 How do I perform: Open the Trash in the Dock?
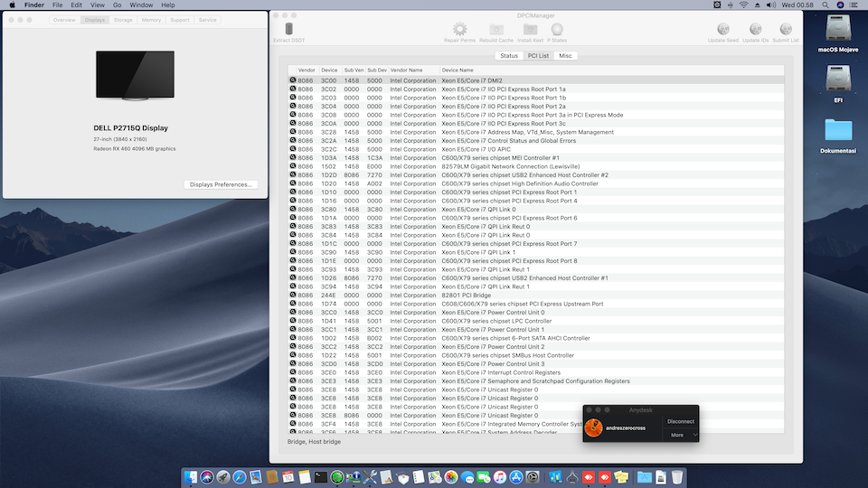pyautogui.click(x=677, y=477)
